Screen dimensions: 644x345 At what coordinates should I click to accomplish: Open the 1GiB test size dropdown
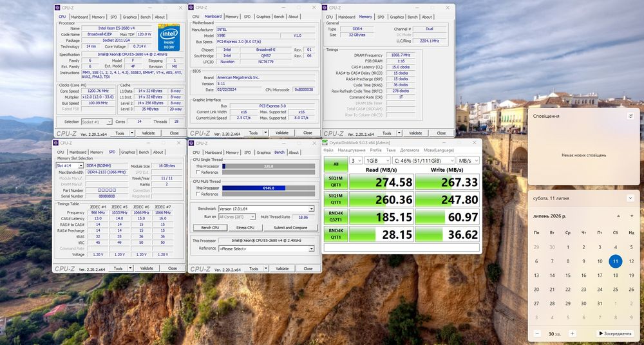coord(377,160)
